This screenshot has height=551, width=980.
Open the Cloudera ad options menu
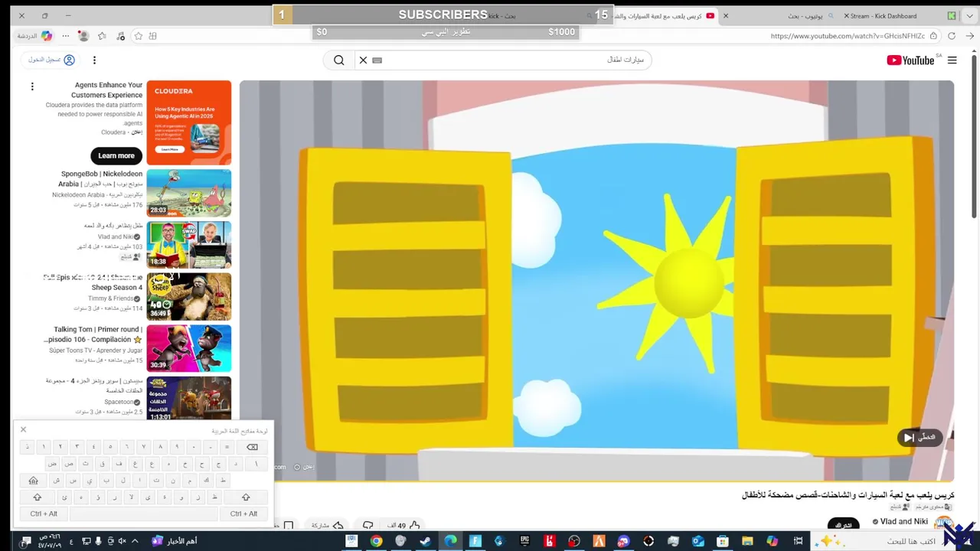(32, 86)
